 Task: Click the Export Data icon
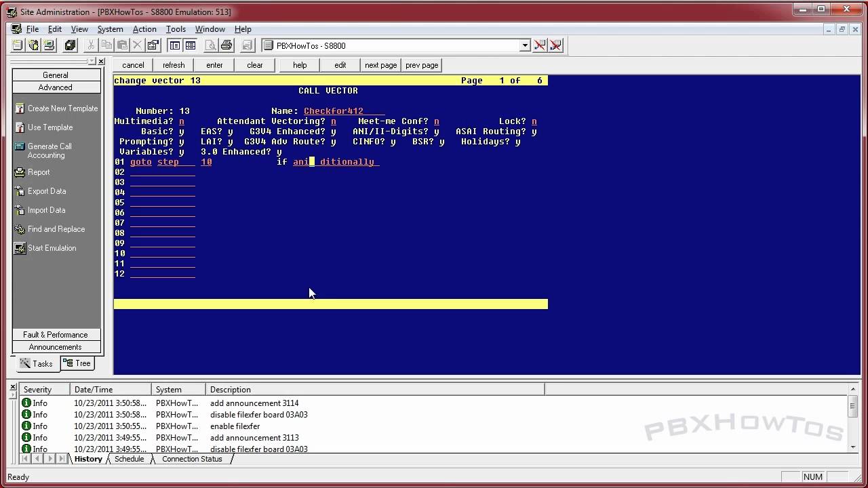click(x=20, y=191)
